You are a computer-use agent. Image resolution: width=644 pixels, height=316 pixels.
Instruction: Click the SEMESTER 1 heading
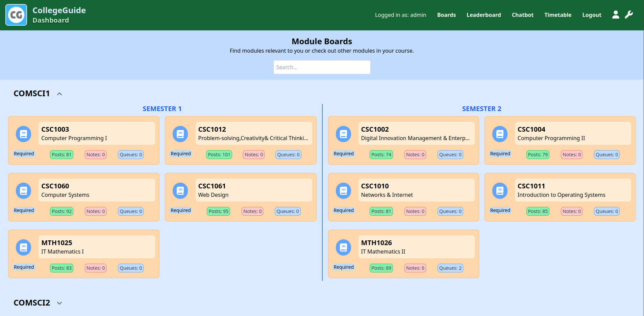pyautogui.click(x=162, y=109)
